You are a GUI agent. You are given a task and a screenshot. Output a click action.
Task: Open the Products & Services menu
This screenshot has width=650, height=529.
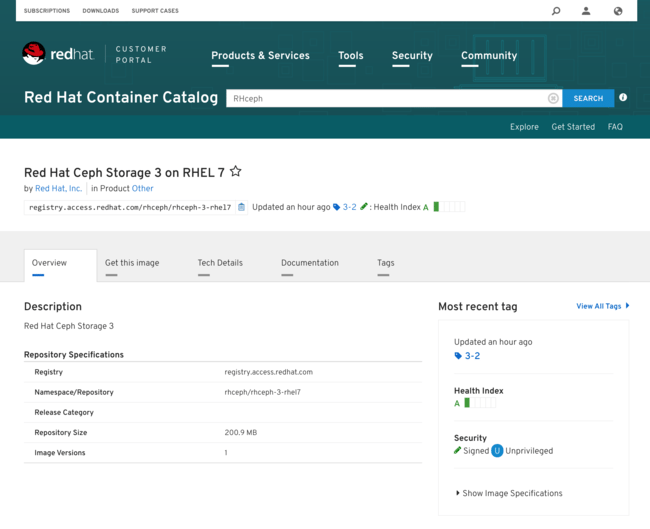coord(260,56)
